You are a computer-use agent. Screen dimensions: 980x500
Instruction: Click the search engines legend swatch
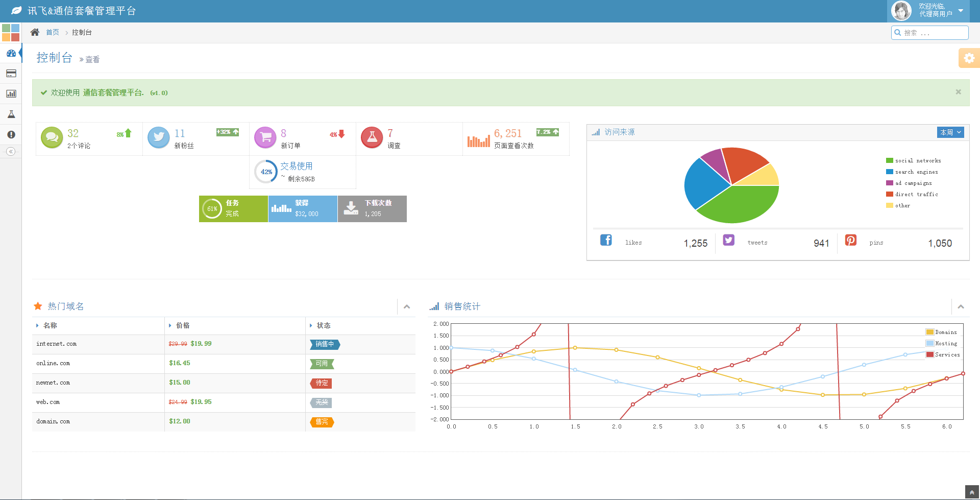890,172
